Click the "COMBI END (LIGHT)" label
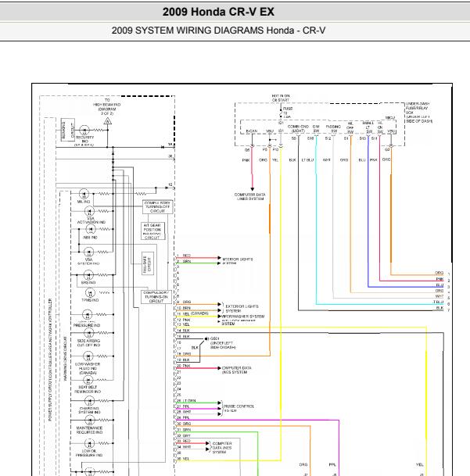This screenshot has width=470, height=476. point(298,129)
